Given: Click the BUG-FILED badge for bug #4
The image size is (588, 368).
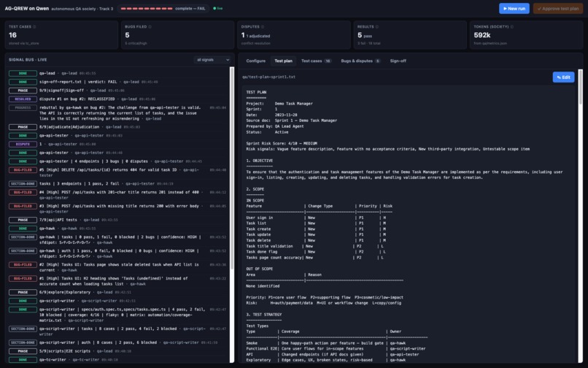Looking at the screenshot, I should coord(23,192).
